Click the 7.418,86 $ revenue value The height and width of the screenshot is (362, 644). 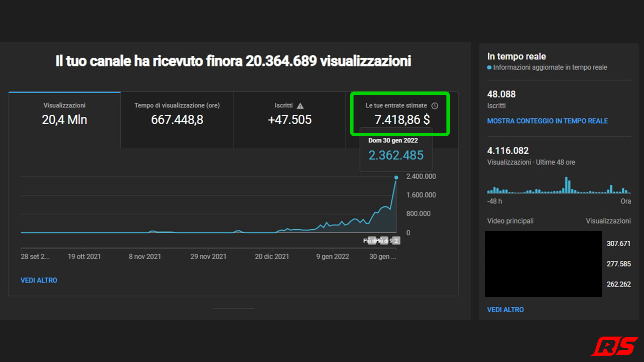tap(402, 120)
